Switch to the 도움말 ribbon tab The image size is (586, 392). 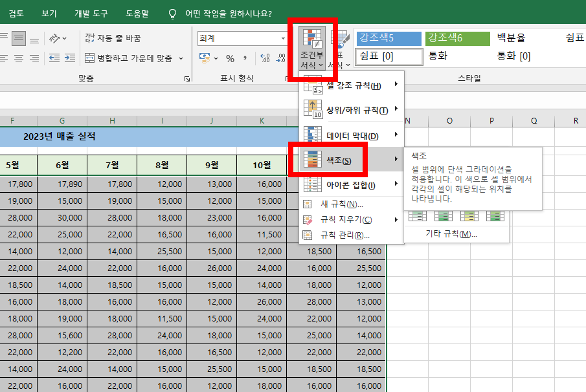[137, 14]
